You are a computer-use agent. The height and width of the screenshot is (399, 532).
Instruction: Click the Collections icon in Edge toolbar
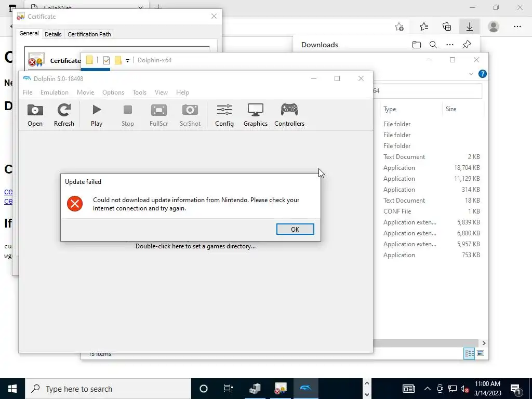point(447,26)
